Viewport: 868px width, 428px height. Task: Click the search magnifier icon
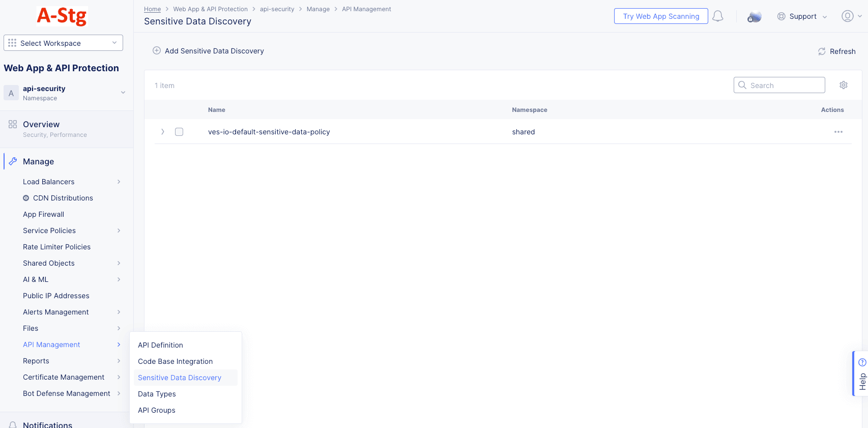pyautogui.click(x=742, y=85)
